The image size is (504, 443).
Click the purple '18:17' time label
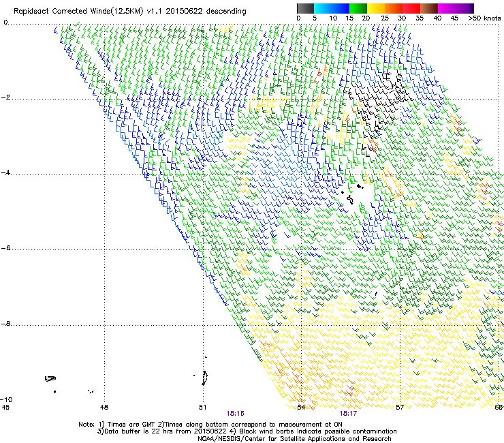[x=348, y=414]
